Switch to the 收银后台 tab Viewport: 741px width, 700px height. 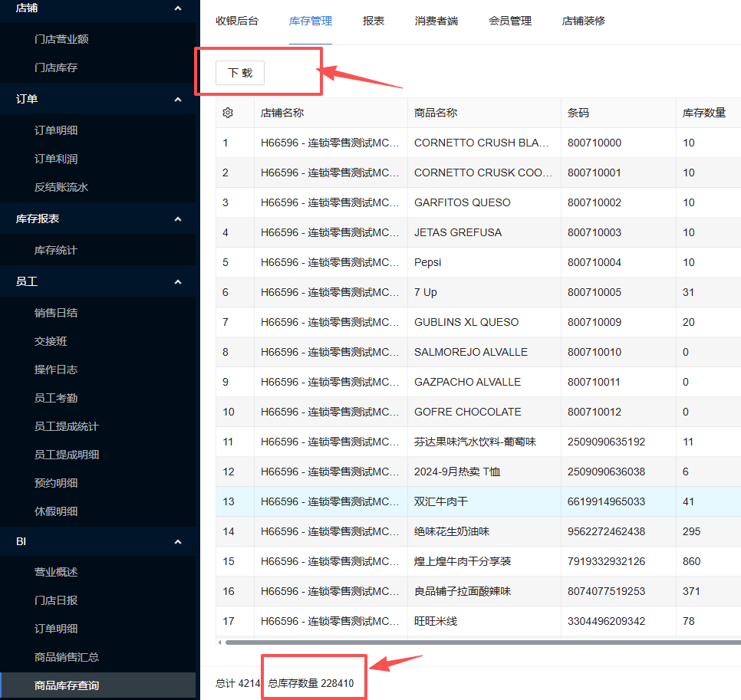click(237, 21)
